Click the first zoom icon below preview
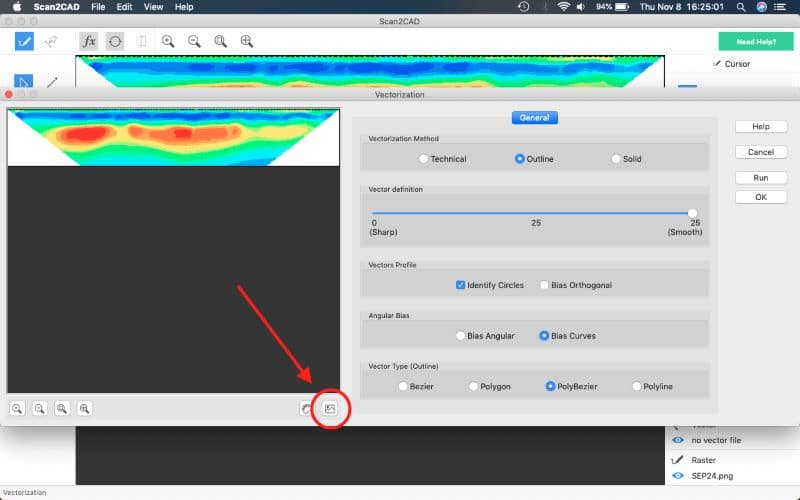This screenshot has height=500, width=800. pyautogui.click(x=18, y=408)
